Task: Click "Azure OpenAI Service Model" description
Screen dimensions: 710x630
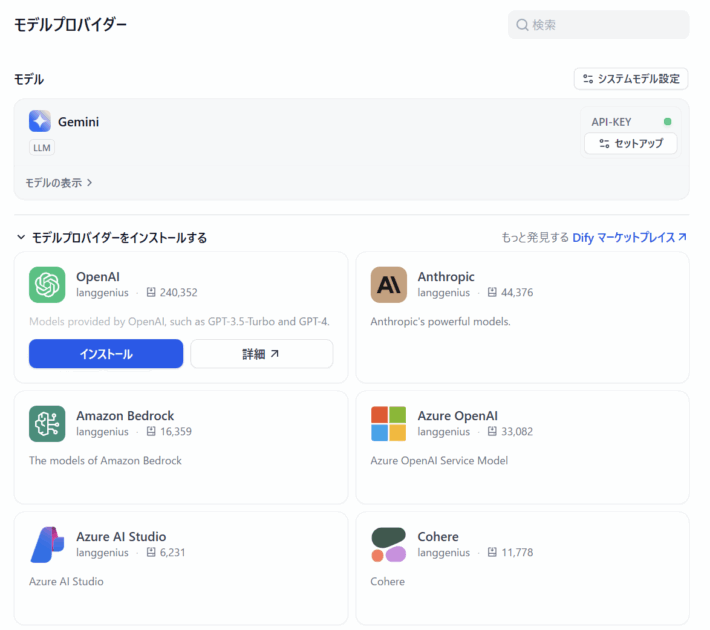Action: 439,461
